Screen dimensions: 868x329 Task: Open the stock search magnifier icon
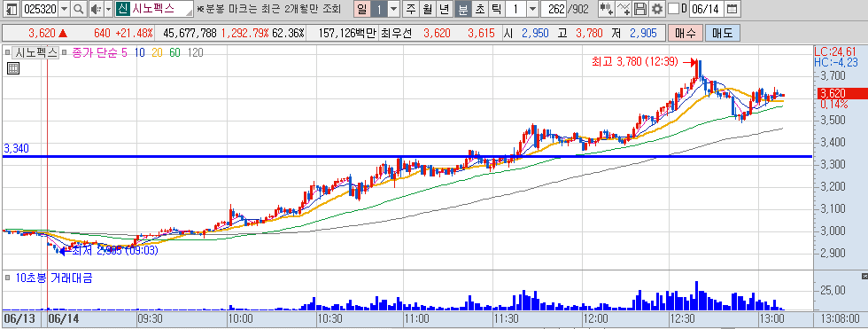79,9
